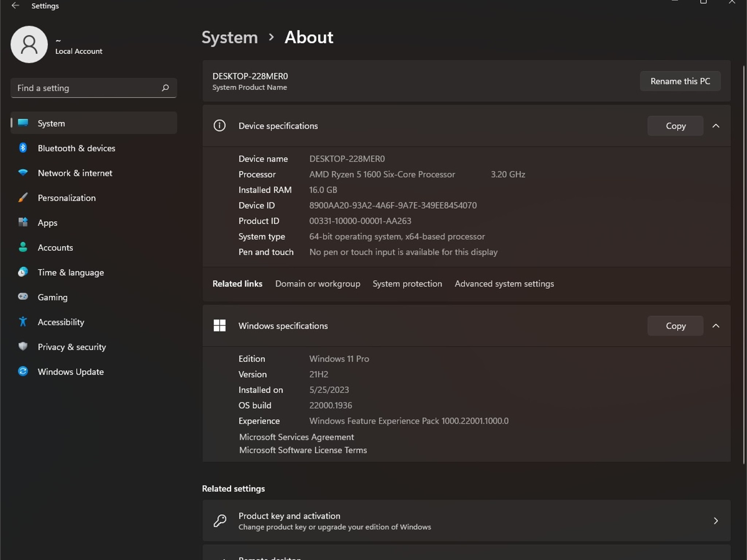This screenshot has width=747, height=560.
Task: Open the user profile avatar
Action: 29,44
